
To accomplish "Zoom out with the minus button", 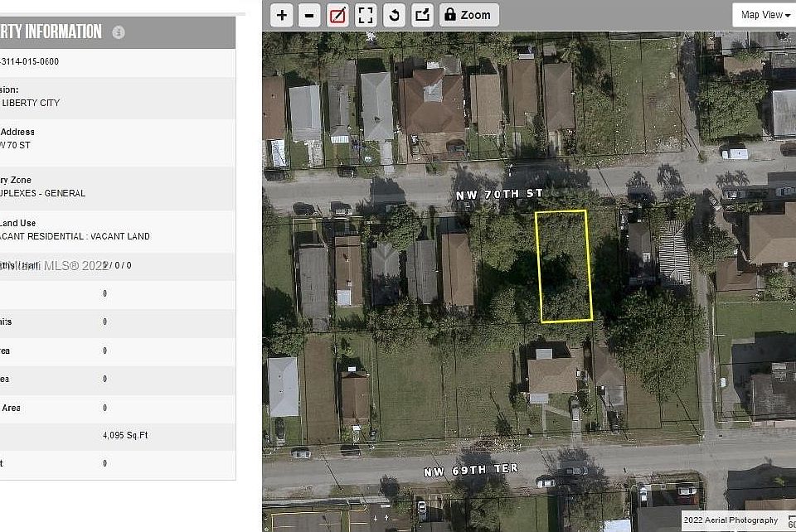I will coord(308,15).
